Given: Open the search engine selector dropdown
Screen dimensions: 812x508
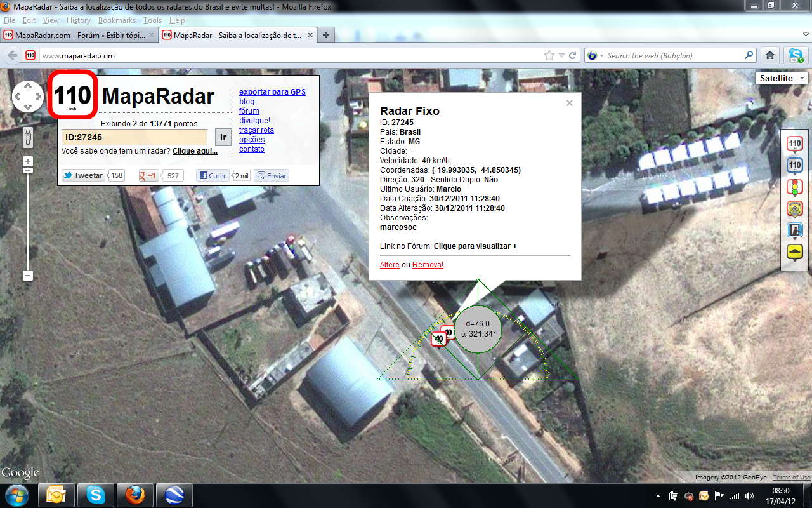Looking at the screenshot, I should point(595,55).
